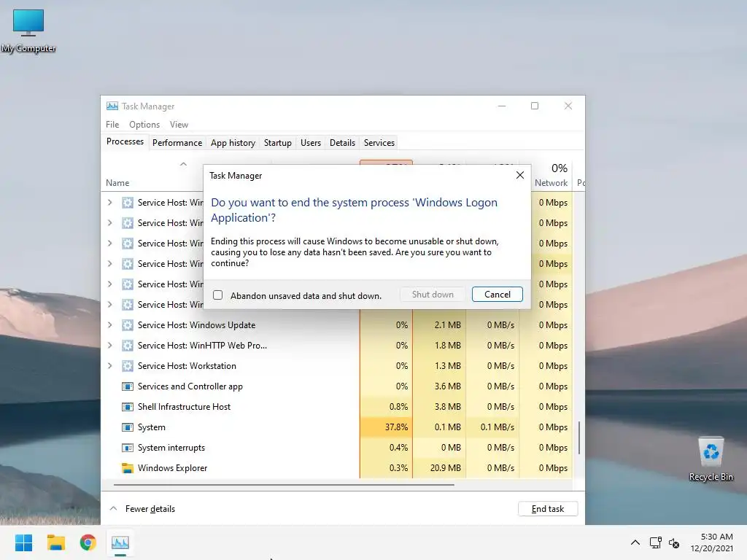
Task: Minimize the Task Manager window
Action: click(502, 106)
